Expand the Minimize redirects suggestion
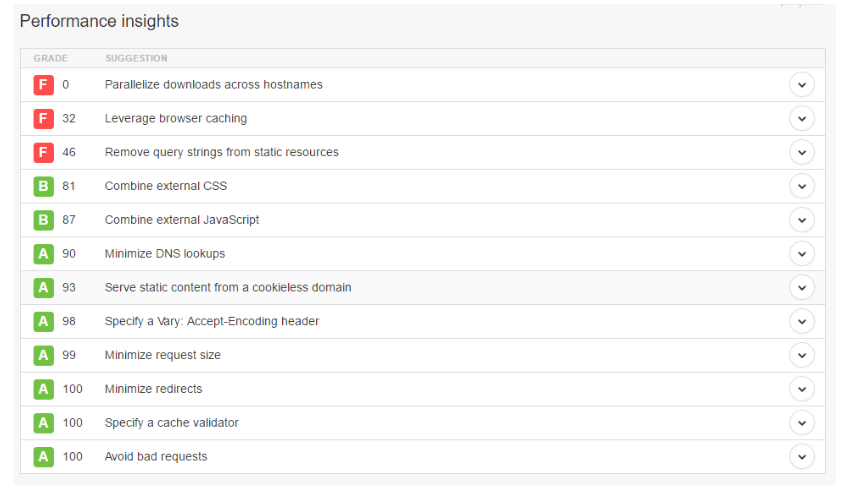Viewport: 849px width, 497px height. coord(801,389)
